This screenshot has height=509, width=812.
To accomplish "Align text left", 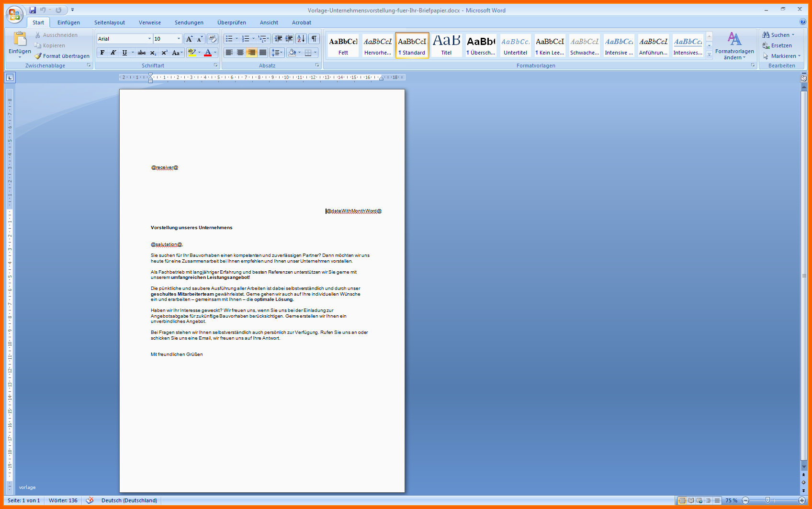I will pos(229,53).
